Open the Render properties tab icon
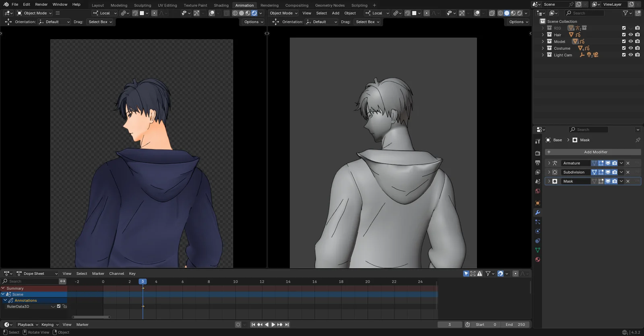This screenshot has height=336, width=644. point(537,153)
